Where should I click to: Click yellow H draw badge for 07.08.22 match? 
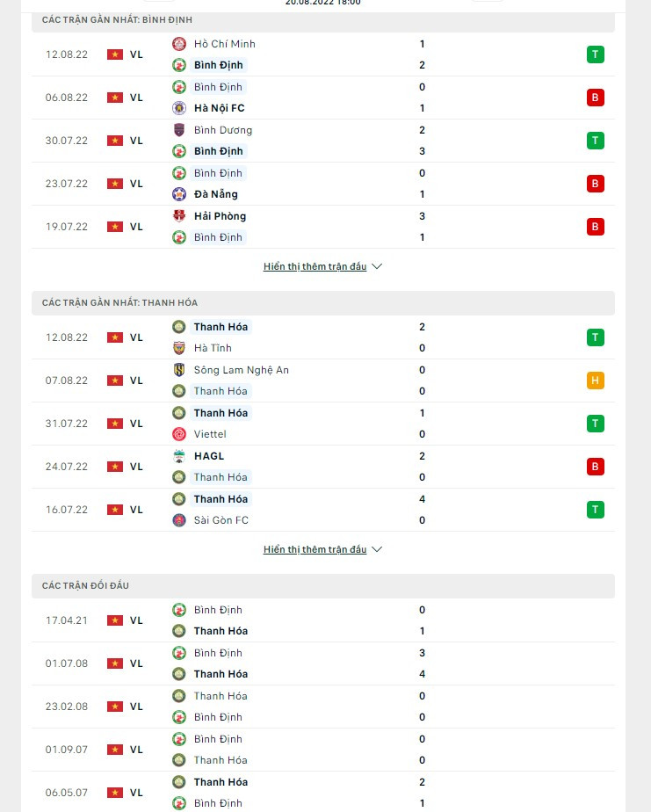pos(596,381)
